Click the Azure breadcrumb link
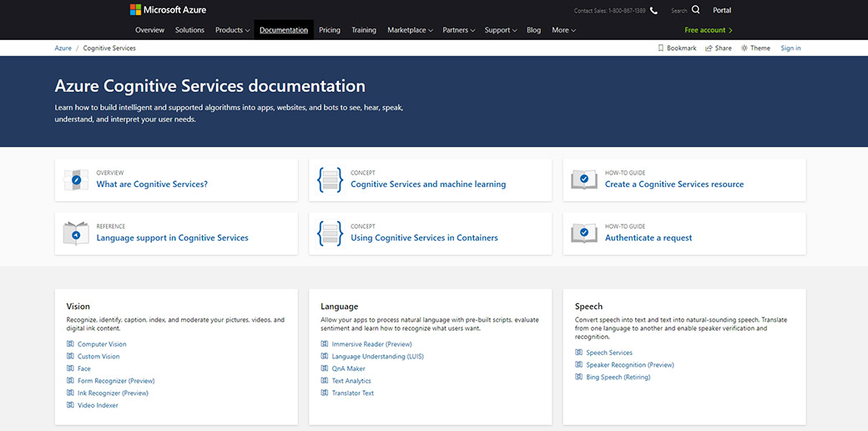The width and height of the screenshot is (868, 431). [x=63, y=48]
